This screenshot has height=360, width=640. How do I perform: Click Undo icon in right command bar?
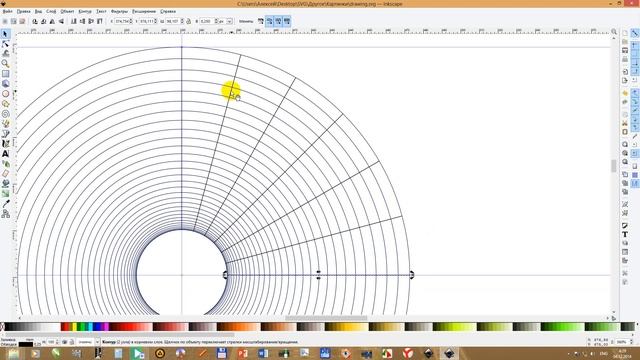625,93
